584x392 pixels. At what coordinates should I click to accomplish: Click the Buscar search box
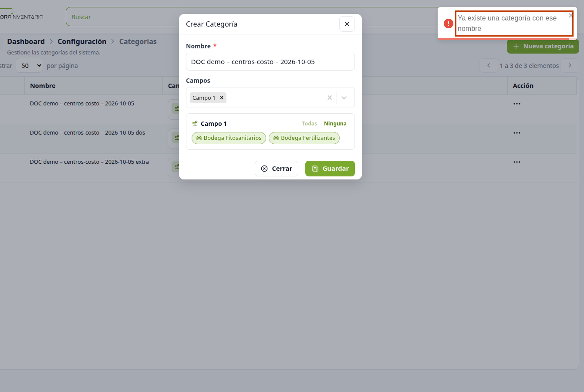[x=253, y=17]
